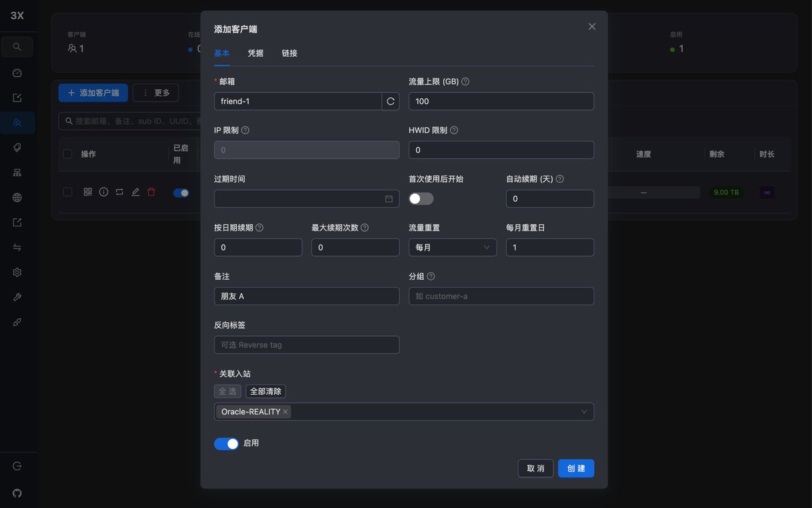The height and width of the screenshot is (508, 812).
Task: Show help tooltip for IP 限制
Action: point(246,130)
